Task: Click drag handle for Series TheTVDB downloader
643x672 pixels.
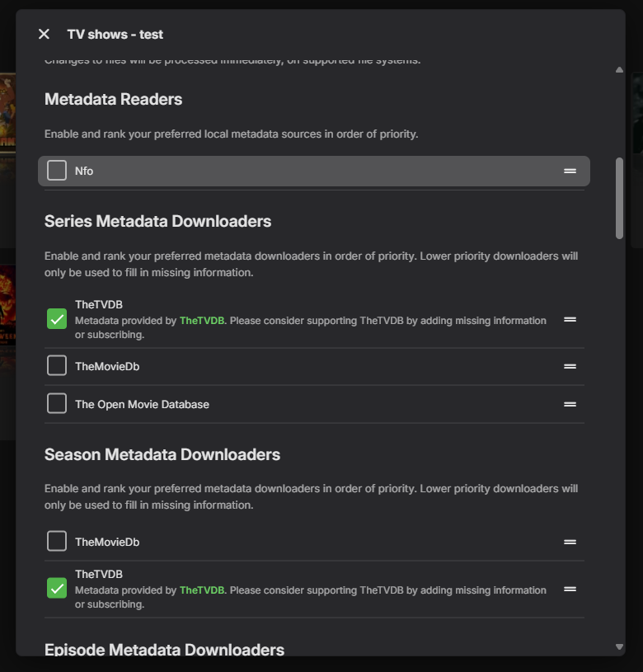Action: (570, 319)
